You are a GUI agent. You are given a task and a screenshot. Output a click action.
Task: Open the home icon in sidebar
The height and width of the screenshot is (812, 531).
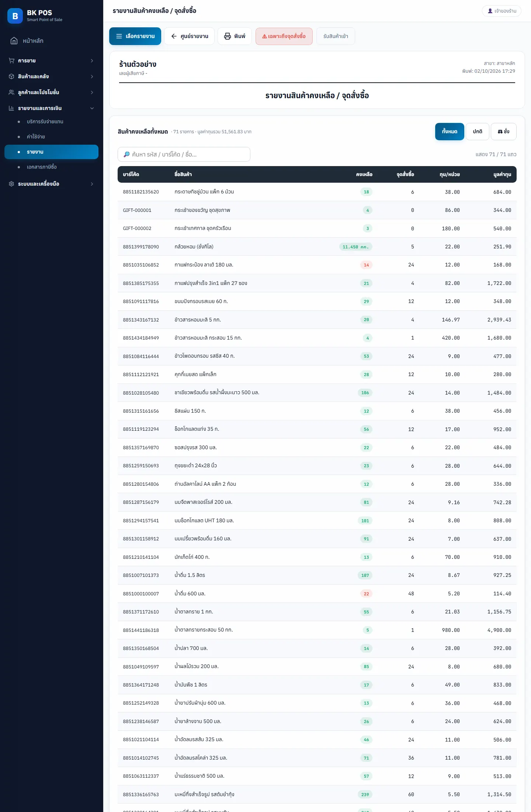click(14, 41)
